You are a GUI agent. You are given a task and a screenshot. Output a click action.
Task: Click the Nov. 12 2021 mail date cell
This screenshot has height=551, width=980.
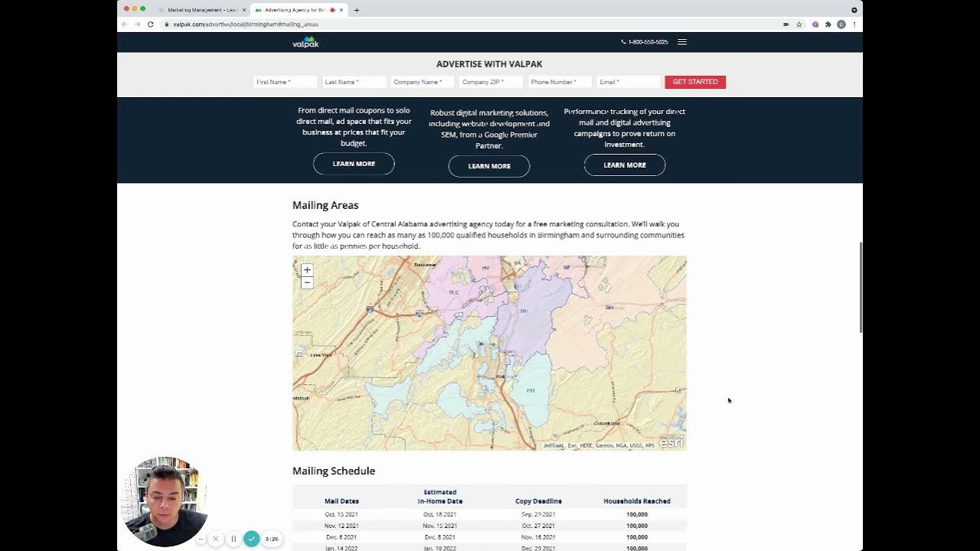click(341, 526)
